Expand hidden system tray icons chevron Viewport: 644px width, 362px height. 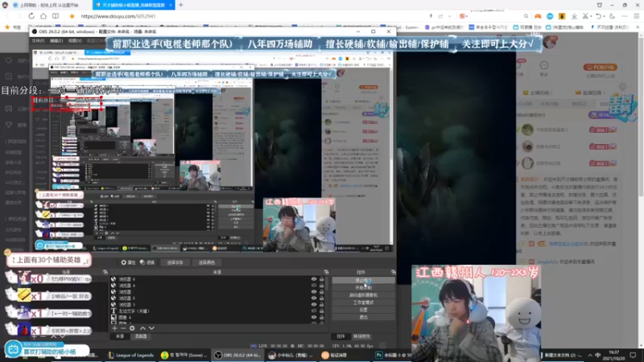[x=590, y=355]
